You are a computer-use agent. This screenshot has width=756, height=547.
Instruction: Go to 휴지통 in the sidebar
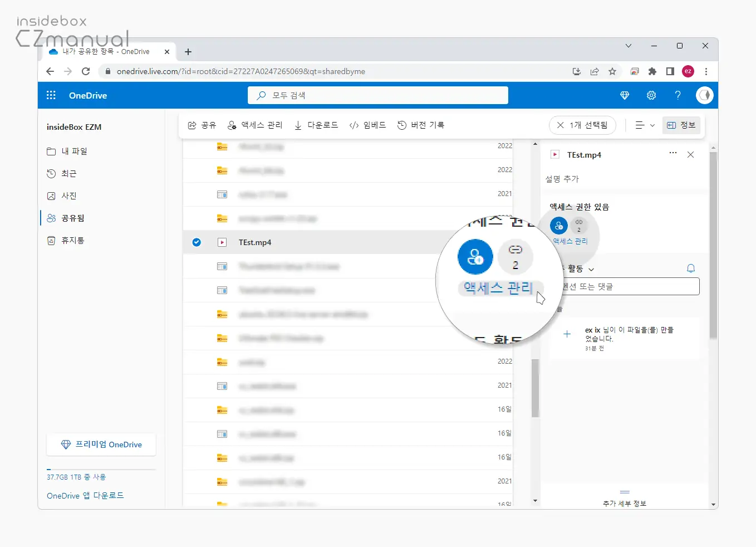pos(72,240)
